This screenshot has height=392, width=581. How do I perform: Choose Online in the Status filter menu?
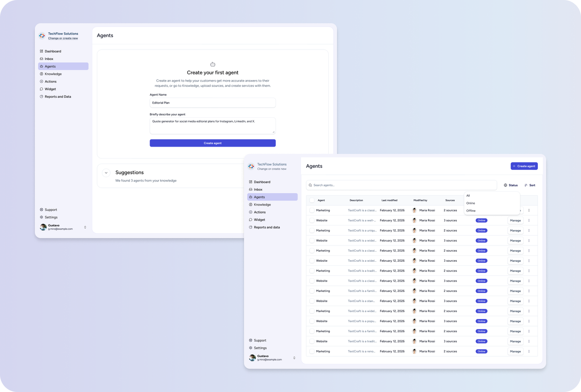tap(491, 203)
